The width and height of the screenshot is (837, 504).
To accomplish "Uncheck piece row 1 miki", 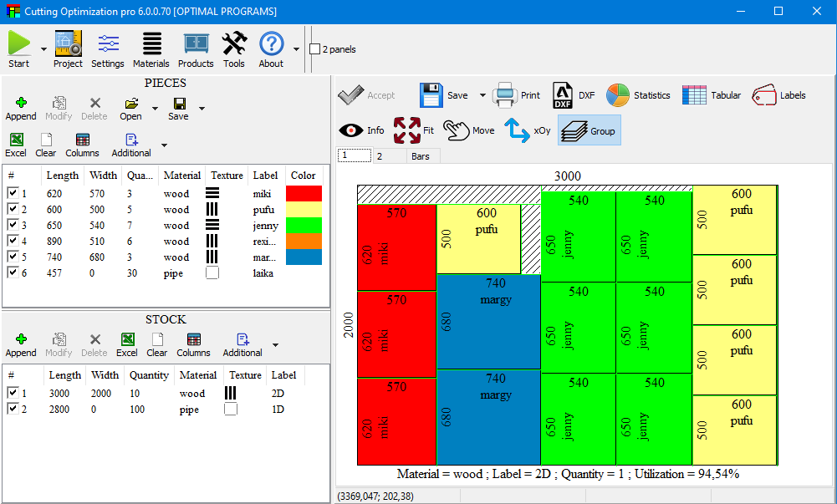I will tap(13, 193).
